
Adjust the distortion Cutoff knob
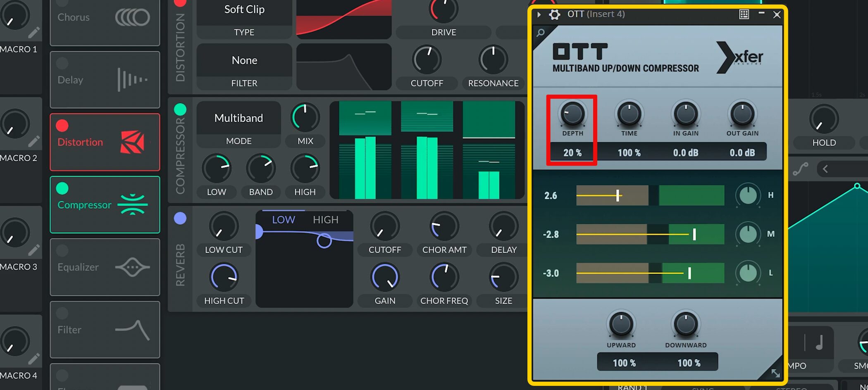tap(427, 60)
